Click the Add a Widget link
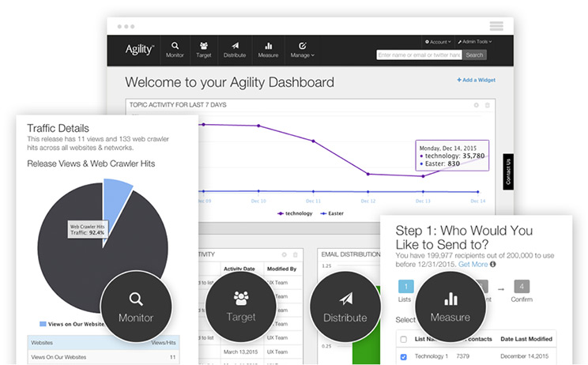588x365 pixels. (475, 81)
